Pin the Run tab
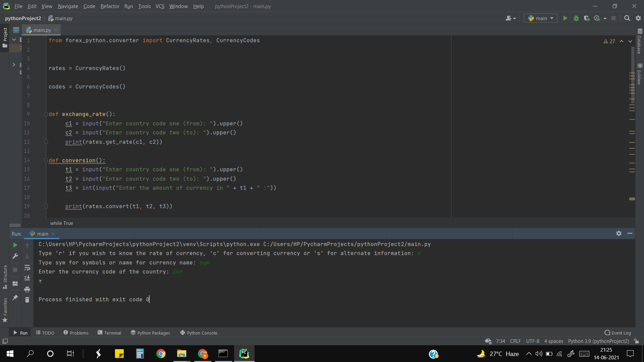 pyautogui.click(x=15, y=298)
